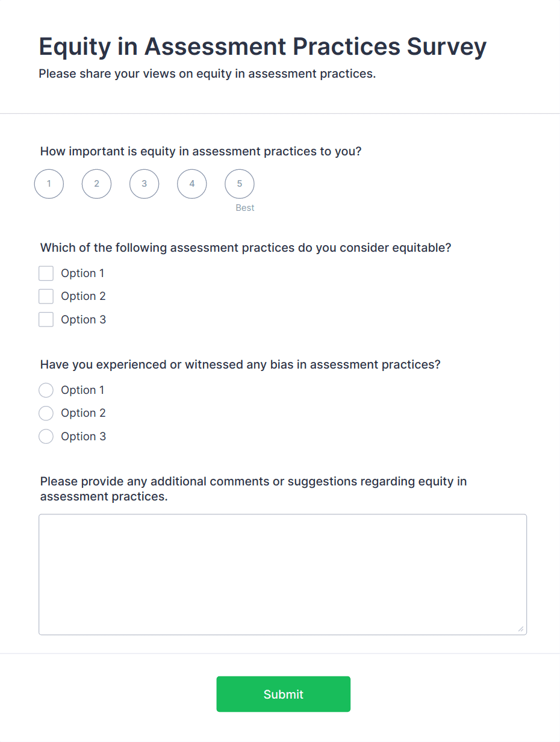Viewport: 560px width, 742px height.
Task: Select Option 1 radio for bias question
Action: point(46,390)
